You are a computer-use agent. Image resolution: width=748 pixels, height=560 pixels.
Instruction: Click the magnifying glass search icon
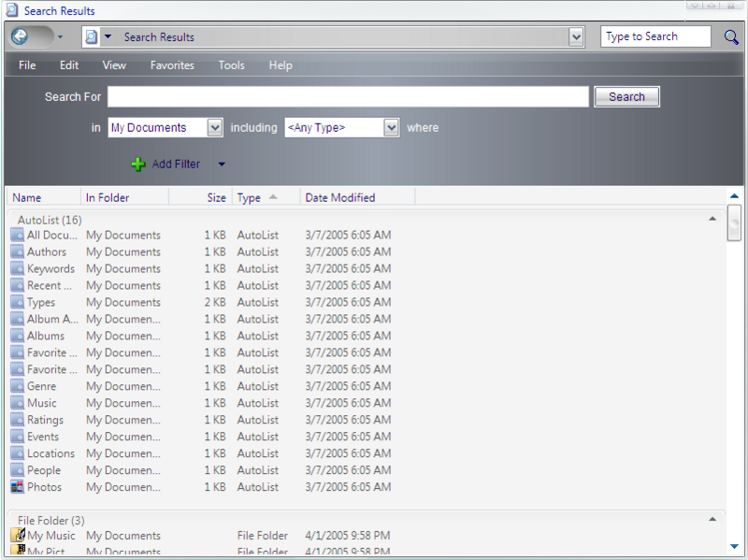tap(731, 37)
